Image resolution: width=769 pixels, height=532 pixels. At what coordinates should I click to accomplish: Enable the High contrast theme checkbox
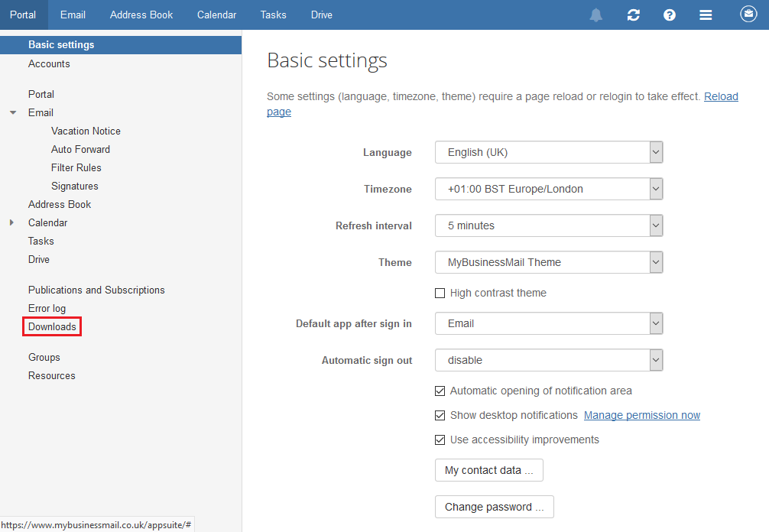(x=440, y=294)
